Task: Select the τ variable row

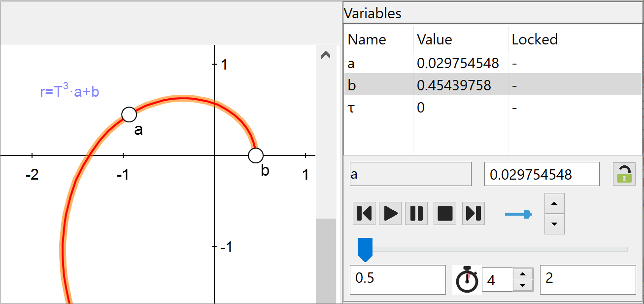Action: [x=493, y=108]
